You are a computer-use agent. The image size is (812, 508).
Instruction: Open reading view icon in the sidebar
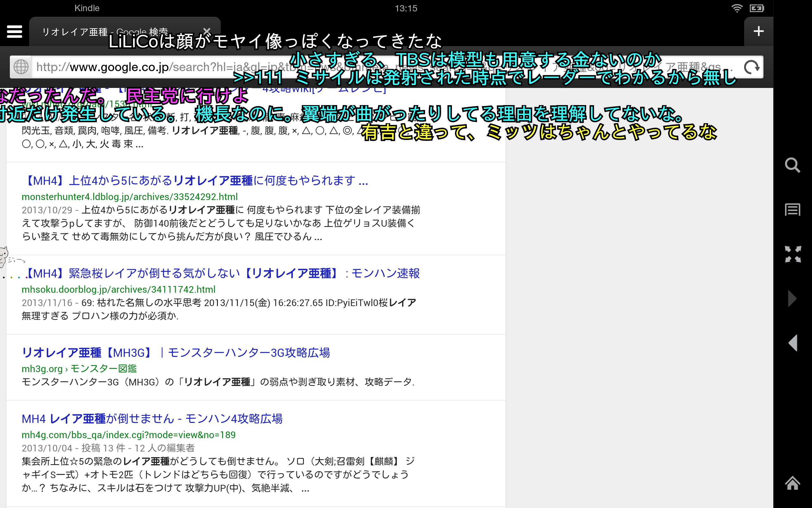pos(793,210)
